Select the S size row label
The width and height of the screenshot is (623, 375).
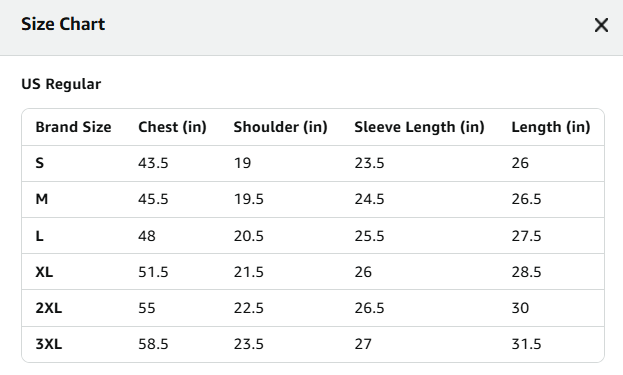pos(40,163)
